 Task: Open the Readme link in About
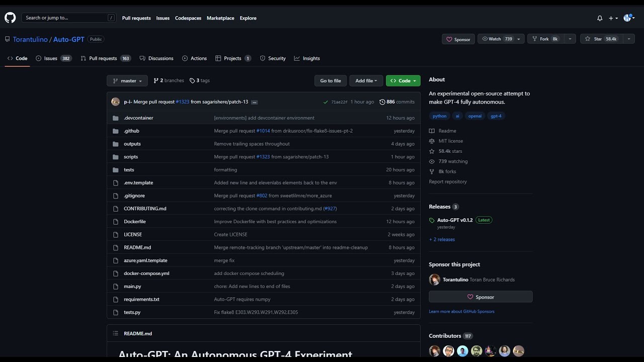443,131
